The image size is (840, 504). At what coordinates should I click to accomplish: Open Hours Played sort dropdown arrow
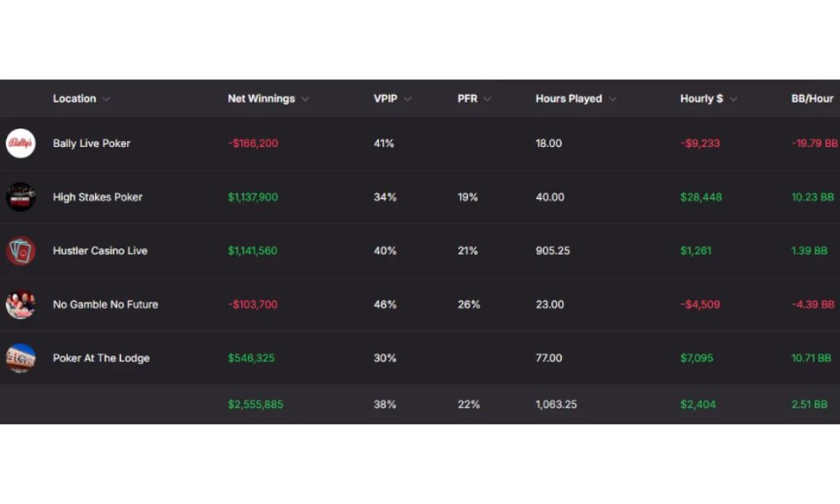coord(613,99)
